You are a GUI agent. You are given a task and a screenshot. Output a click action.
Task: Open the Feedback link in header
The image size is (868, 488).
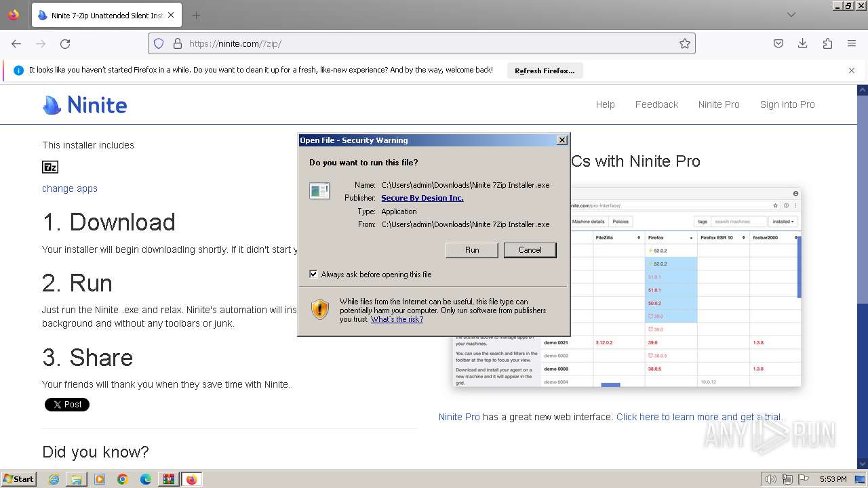click(656, 104)
